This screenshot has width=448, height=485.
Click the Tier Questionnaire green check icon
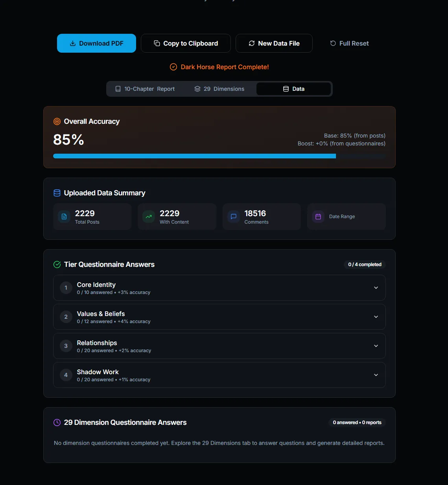click(x=57, y=265)
